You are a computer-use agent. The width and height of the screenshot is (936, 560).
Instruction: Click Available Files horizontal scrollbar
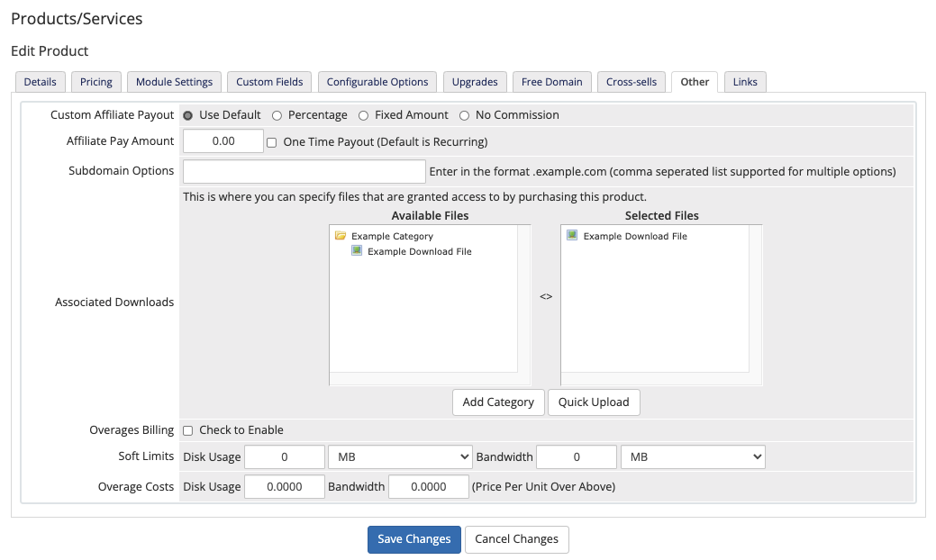(423, 379)
